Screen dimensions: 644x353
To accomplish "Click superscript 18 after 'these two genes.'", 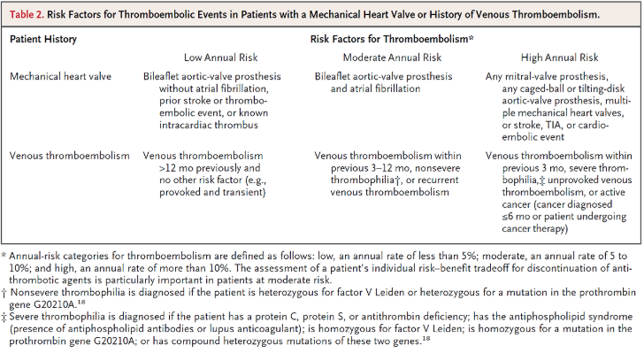I will (425, 339).
